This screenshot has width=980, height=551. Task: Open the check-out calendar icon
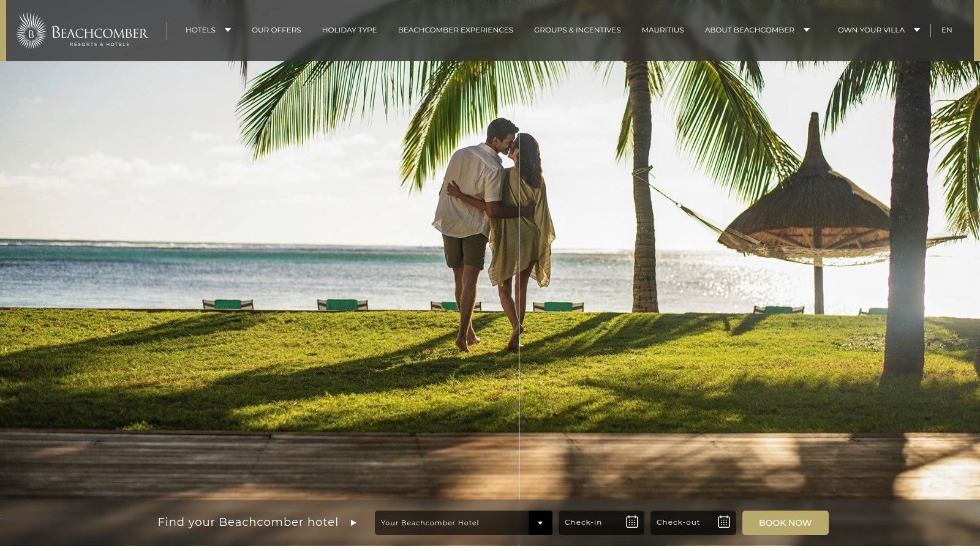click(724, 522)
